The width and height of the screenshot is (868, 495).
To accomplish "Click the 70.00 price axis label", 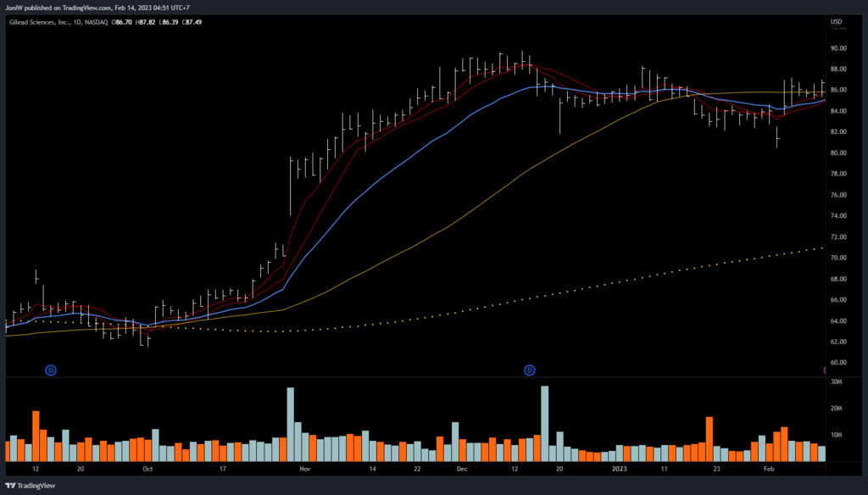I will click(x=838, y=258).
